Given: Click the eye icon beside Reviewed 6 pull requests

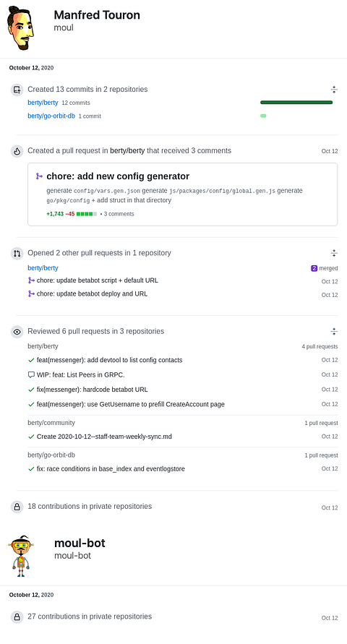Looking at the screenshot, I should (17, 332).
